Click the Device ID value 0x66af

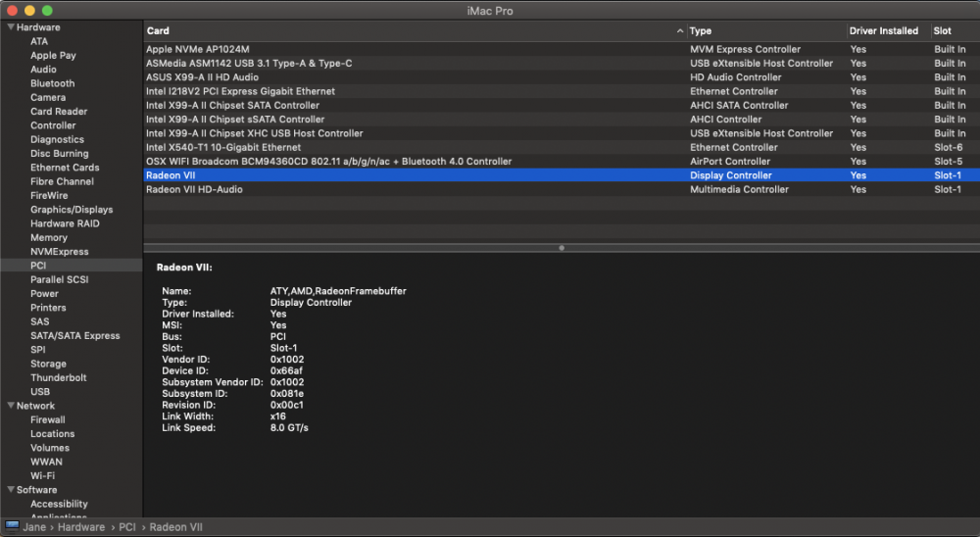[x=286, y=370]
